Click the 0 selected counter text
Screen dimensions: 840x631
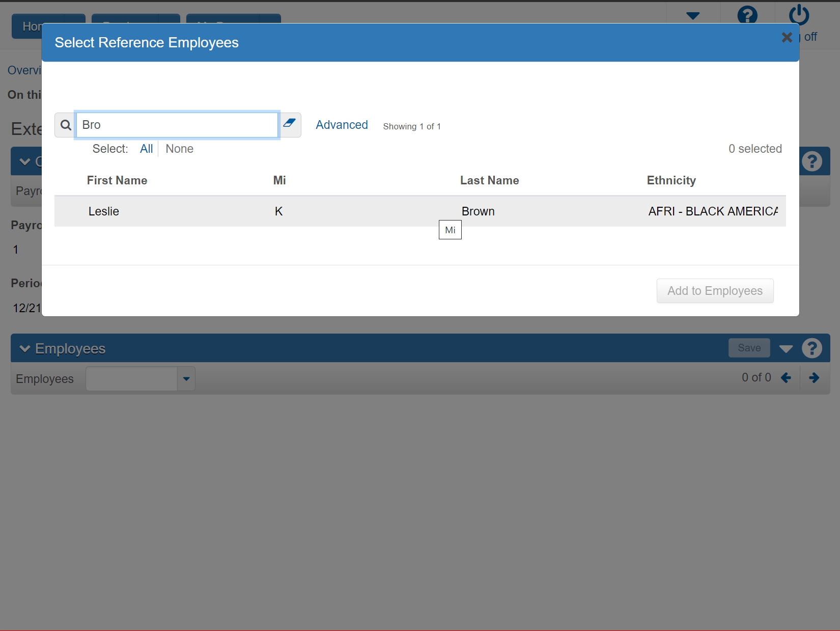pos(755,149)
